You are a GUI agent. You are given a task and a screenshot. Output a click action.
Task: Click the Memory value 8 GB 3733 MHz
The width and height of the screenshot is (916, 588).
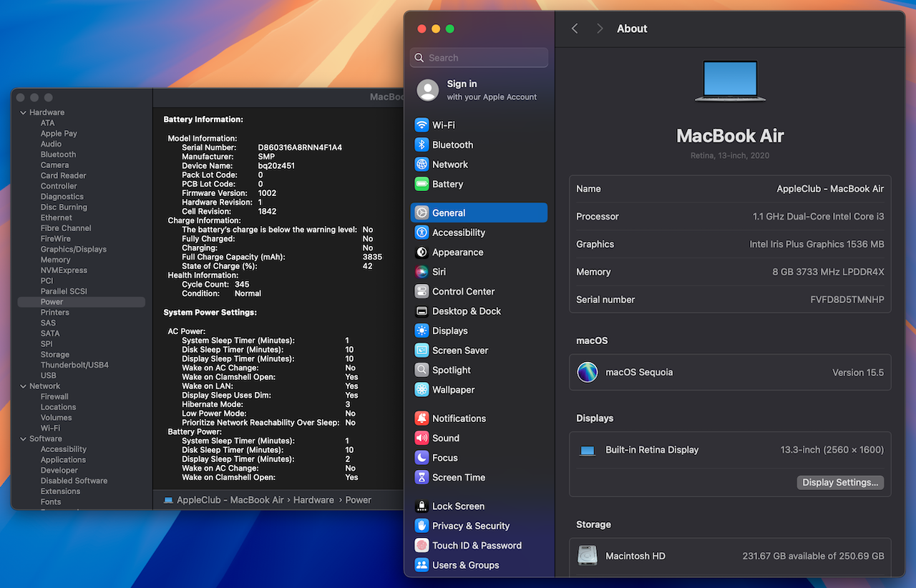pos(828,272)
